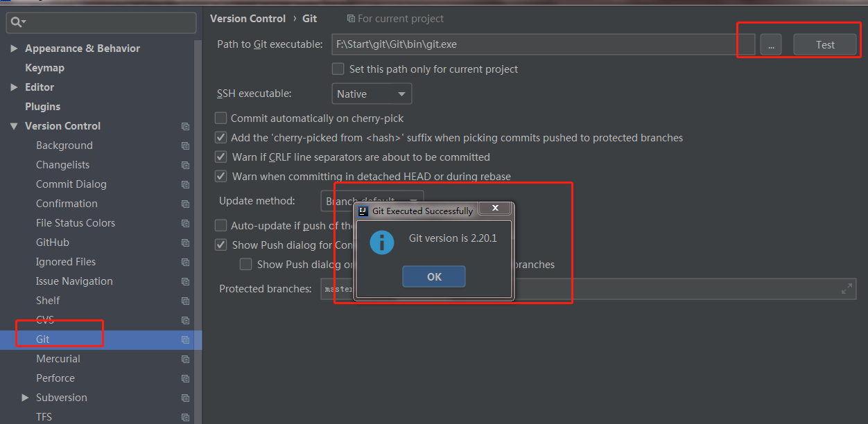
Task: Click the project-level icon beside GitHub
Action: coord(185,242)
